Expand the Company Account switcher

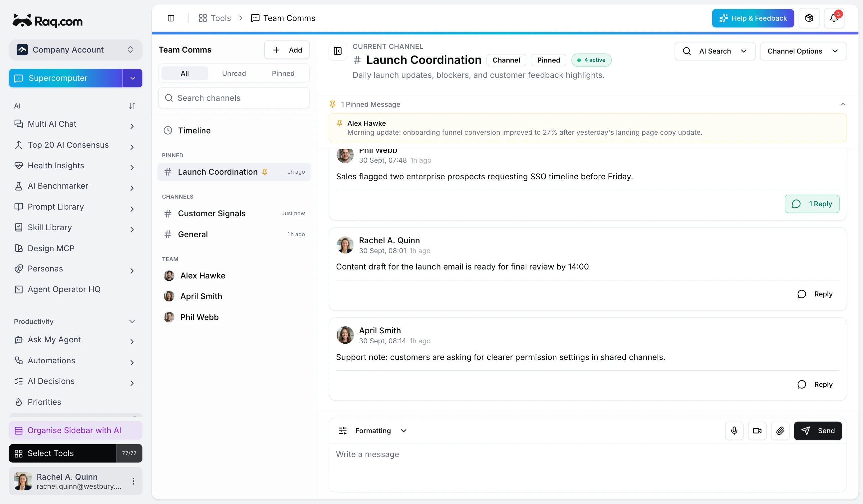tap(75, 50)
